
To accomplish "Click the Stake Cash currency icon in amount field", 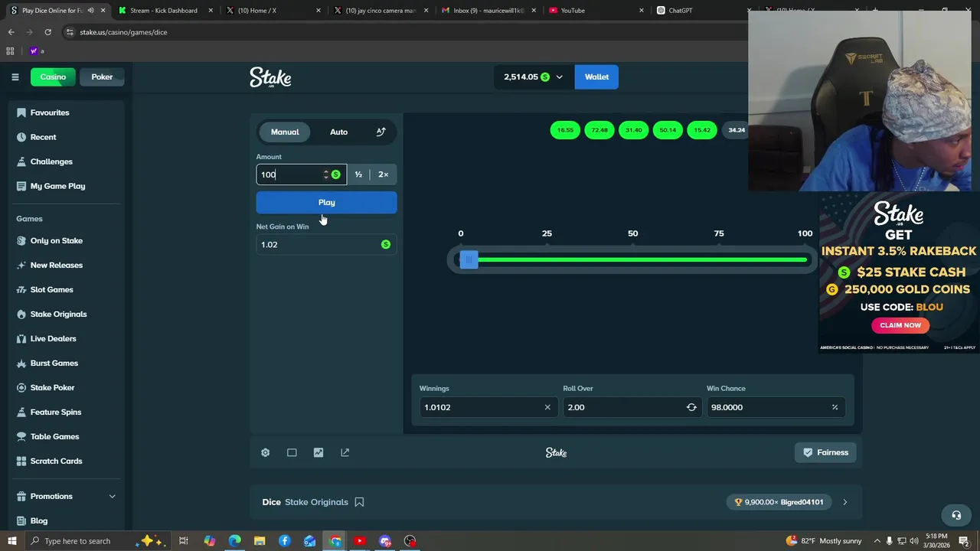I will point(335,174).
